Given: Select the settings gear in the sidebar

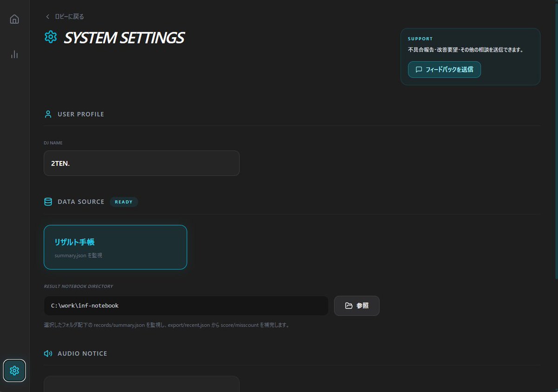Looking at the screenshot, I should pos(14,371).
